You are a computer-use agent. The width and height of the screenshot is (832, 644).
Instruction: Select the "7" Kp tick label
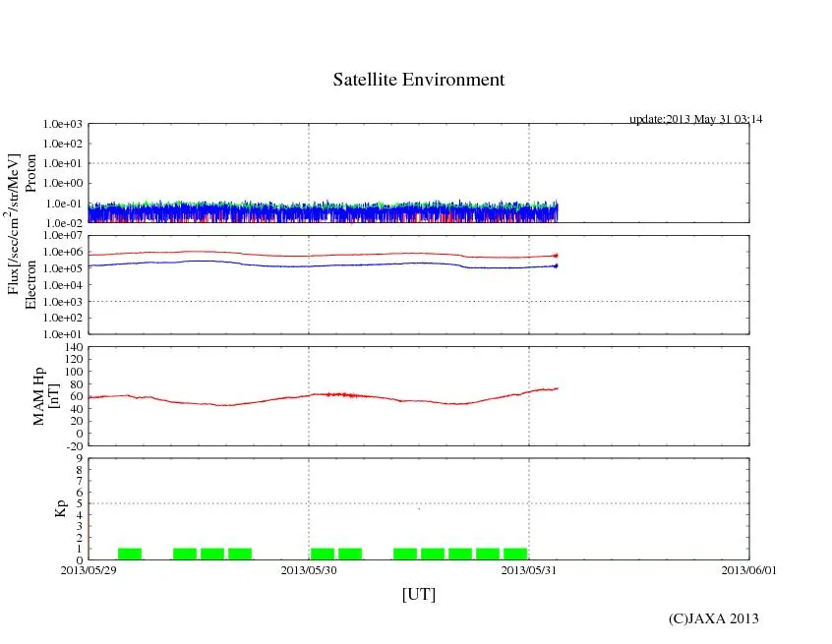pos(80,481)
